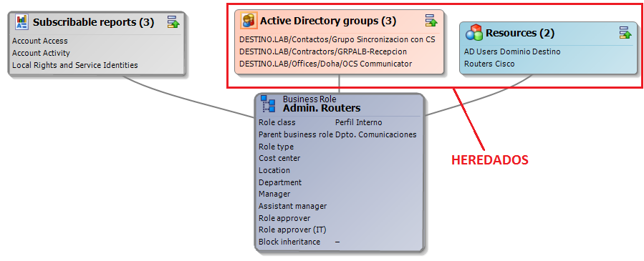Viewport: 644px width, 261px height.
Task: Click Assistant manager property label
Action: pyautogui.click(x=293, y=206)
